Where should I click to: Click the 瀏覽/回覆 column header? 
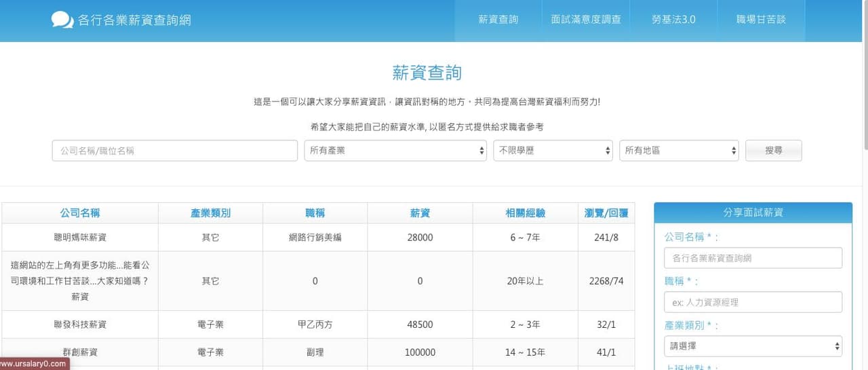[606, 213]
